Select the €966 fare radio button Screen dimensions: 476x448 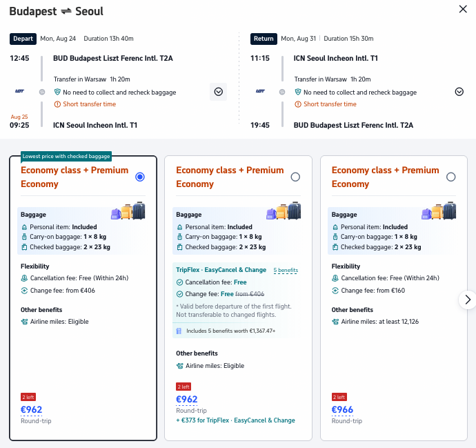pos(450,177)
